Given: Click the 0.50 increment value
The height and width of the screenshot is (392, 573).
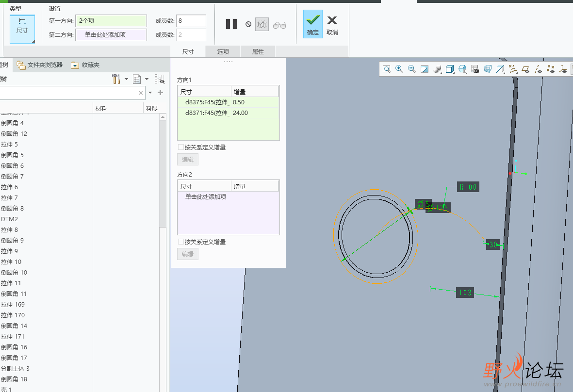Looking at the screenshot, I should click(239, 102).
